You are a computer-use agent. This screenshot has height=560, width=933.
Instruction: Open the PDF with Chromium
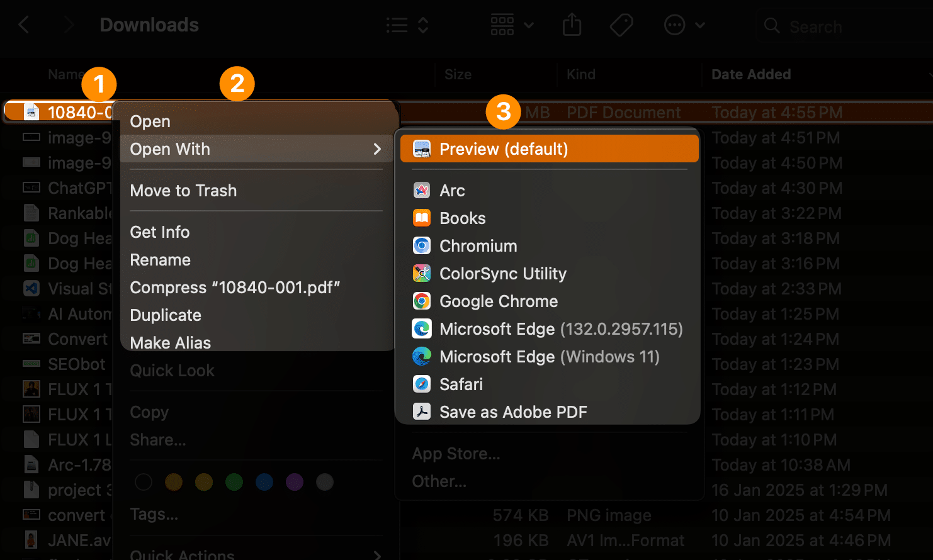549,246
